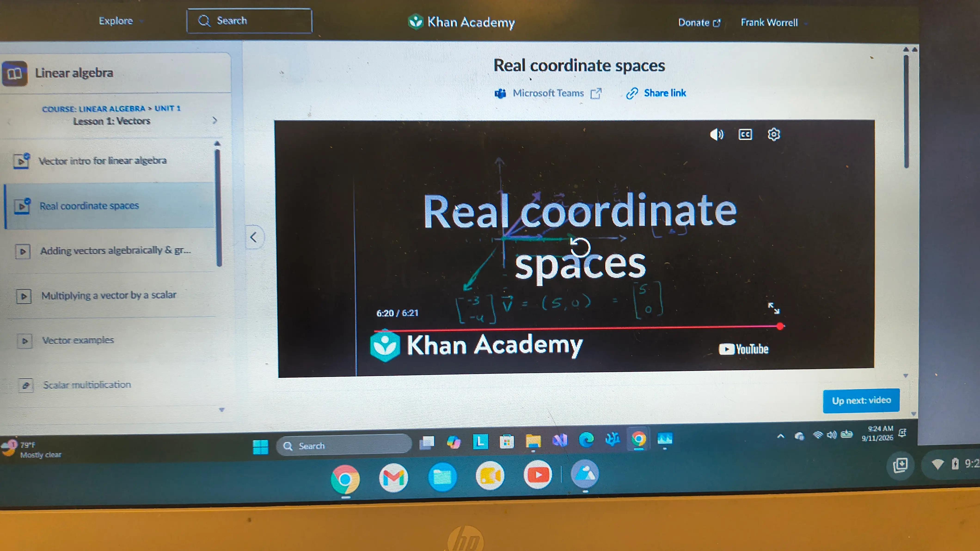This screenshot has height=551, width=980.
Task: Show hidden system tray icons
Action: point(781,436)
